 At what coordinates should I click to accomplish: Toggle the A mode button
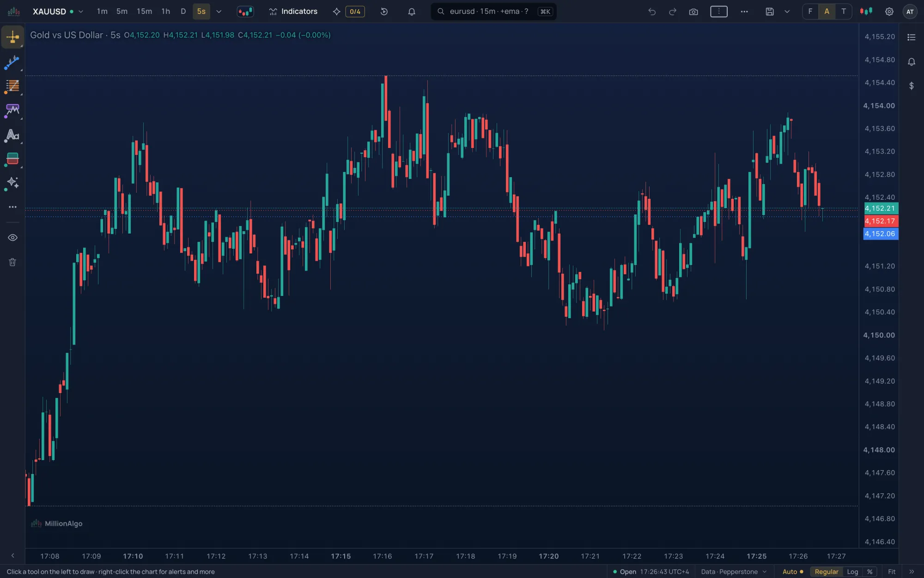(x=827, y=12)
